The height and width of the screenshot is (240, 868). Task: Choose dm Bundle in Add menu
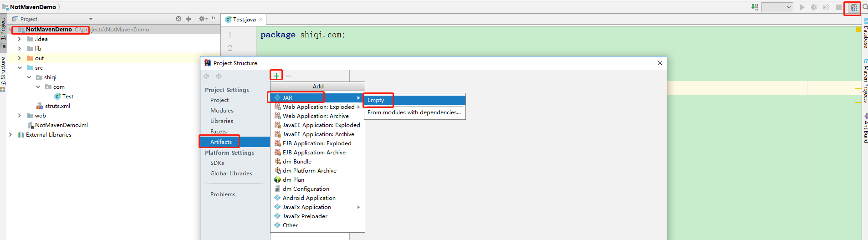click(317, 162)
